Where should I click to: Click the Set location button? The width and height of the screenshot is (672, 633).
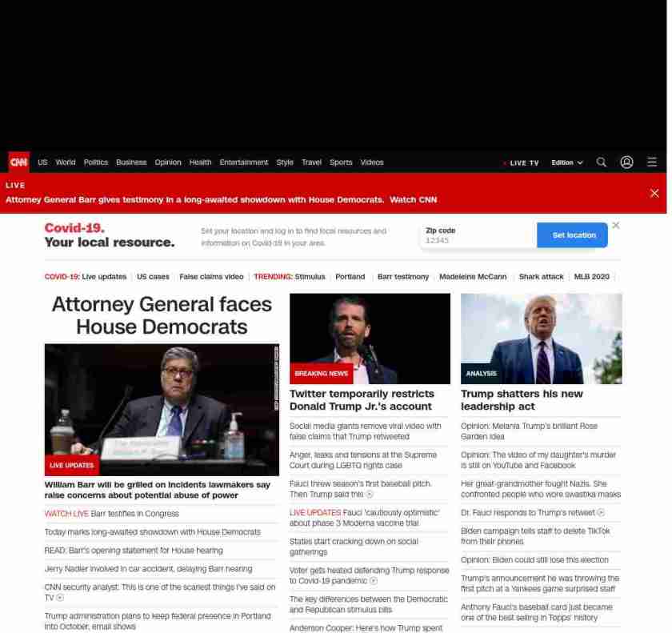pyautogui.click(x=572, y=234)
